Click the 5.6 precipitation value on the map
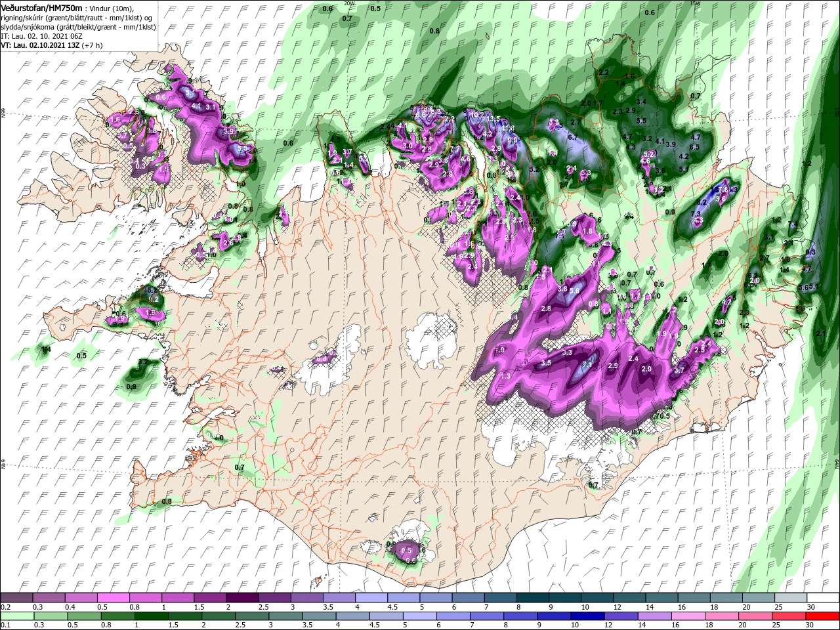This screenshot has width=840, height=630. click(x=575, y=290)
